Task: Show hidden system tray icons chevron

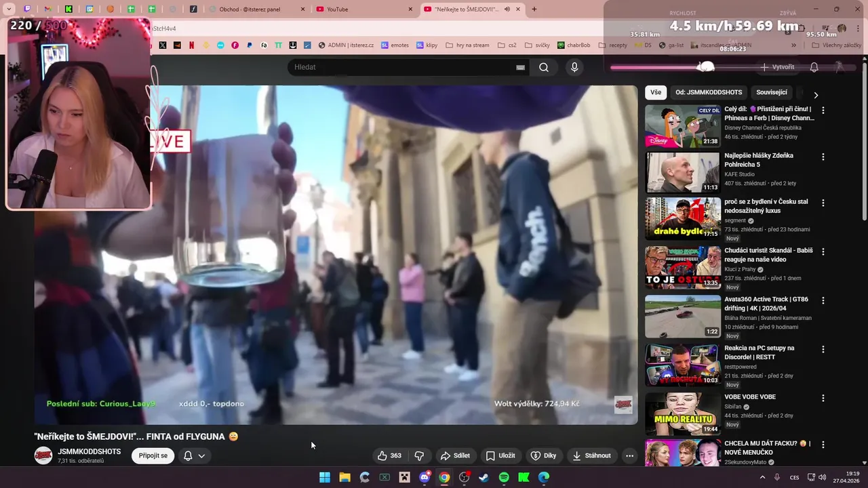Action: click(x=762, y=477)
